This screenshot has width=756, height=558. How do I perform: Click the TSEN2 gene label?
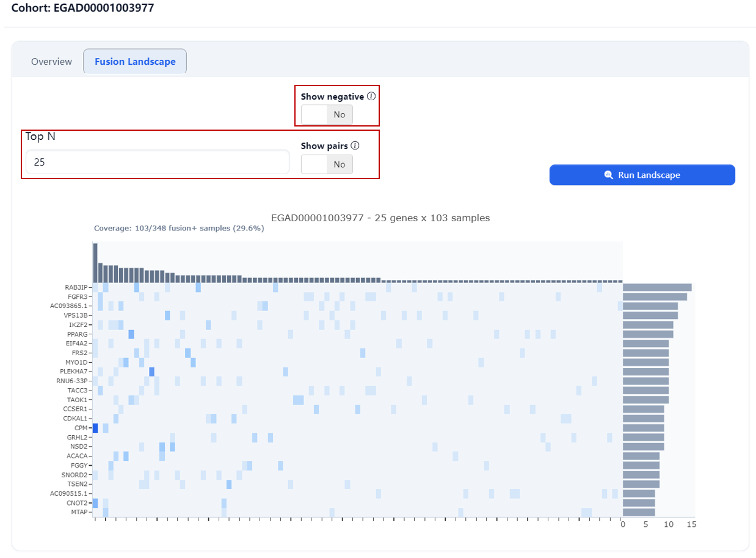pos(78,484)
